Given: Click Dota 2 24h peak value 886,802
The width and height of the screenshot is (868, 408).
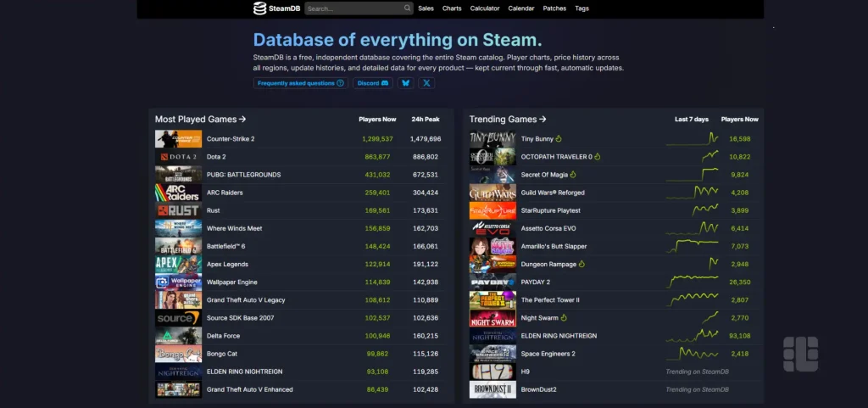Looking at the screenshot, I should tap(426, 157).
